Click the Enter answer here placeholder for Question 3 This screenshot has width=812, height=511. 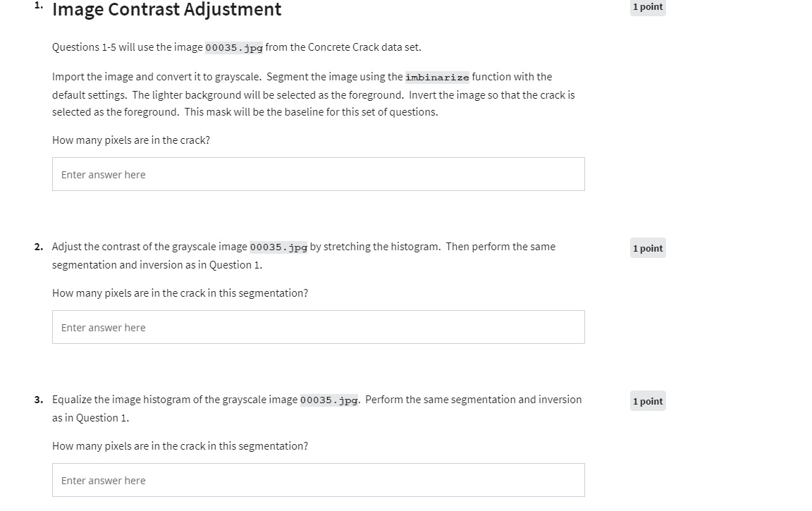103,479
